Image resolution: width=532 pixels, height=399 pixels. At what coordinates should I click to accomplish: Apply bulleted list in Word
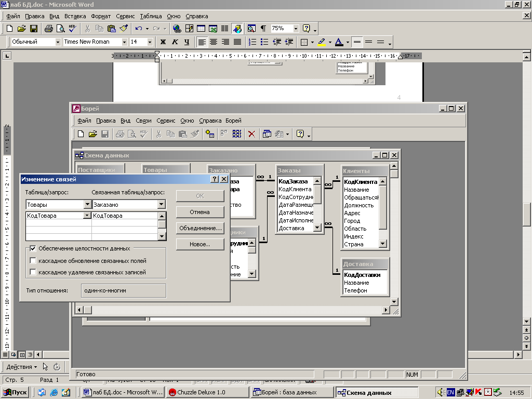click(x=264, y=42)
